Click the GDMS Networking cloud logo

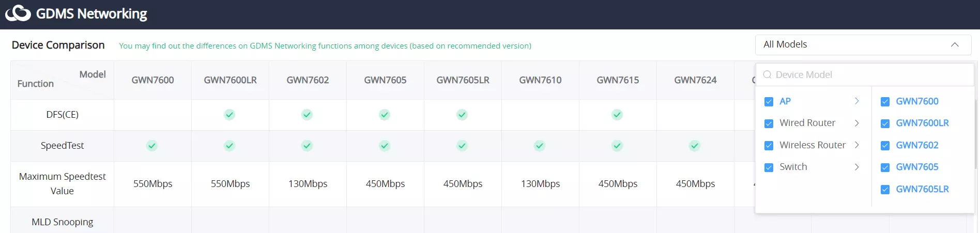[x=18, y=13]
